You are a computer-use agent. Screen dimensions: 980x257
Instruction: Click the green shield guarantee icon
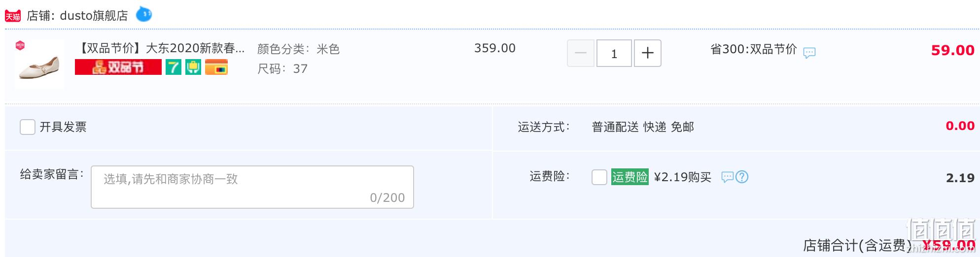pyautogui.click(x=193, y=67)
